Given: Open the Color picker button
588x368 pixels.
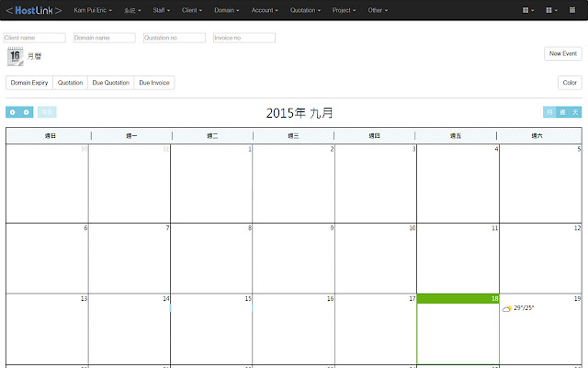Looking at the screenshot, I should [x=570, y=83].
